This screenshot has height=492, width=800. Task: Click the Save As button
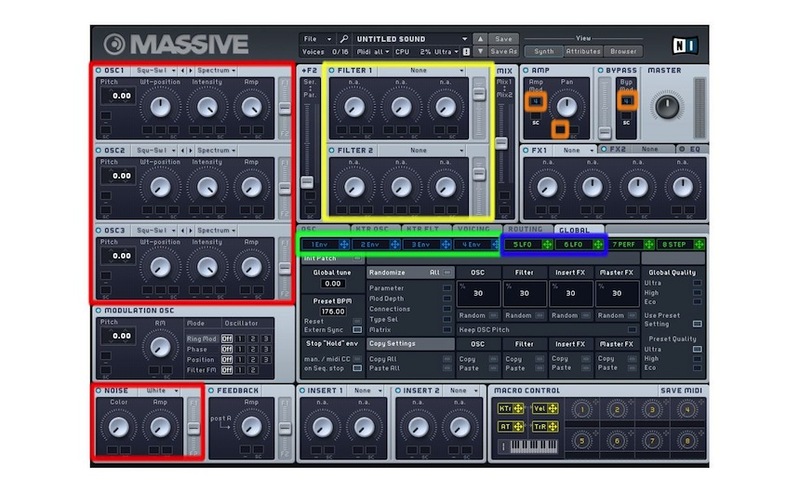(504, 50)
